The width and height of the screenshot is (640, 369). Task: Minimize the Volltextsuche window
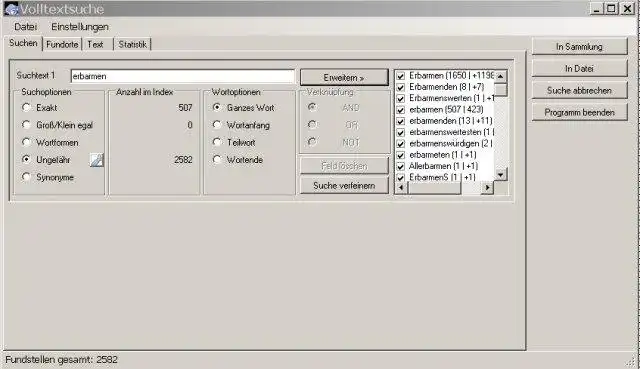point(597,9)
